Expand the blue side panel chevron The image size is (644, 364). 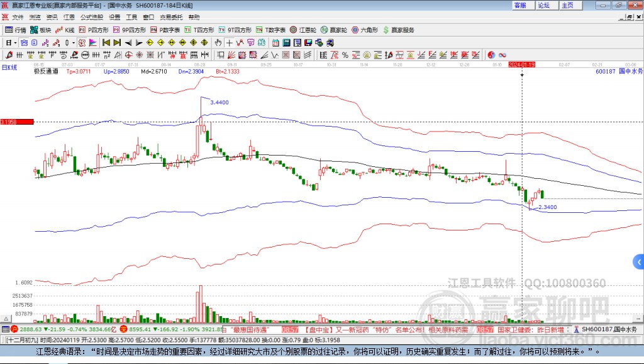(x=639, y=262)
